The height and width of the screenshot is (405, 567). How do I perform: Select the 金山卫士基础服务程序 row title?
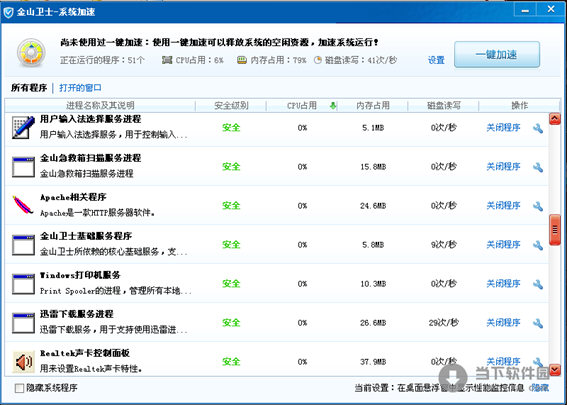86,236
